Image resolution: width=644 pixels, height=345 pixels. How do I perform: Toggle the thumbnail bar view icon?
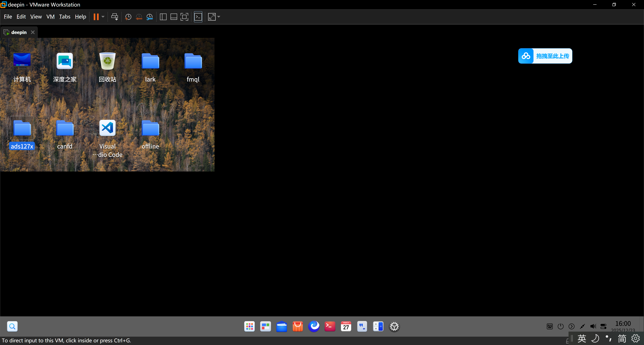tap(174, 17)
